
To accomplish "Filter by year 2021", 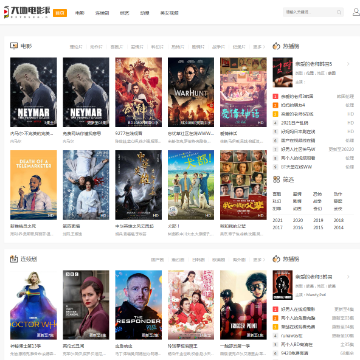I will point(277,220).
